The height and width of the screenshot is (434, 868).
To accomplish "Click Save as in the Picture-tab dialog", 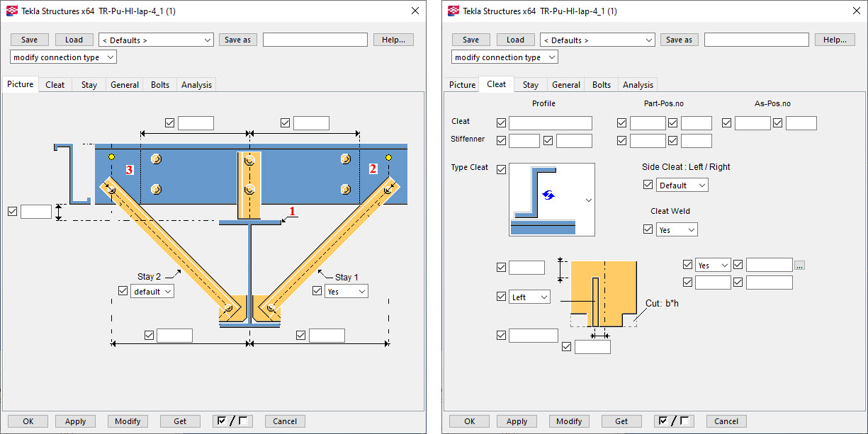I will 238,40.
